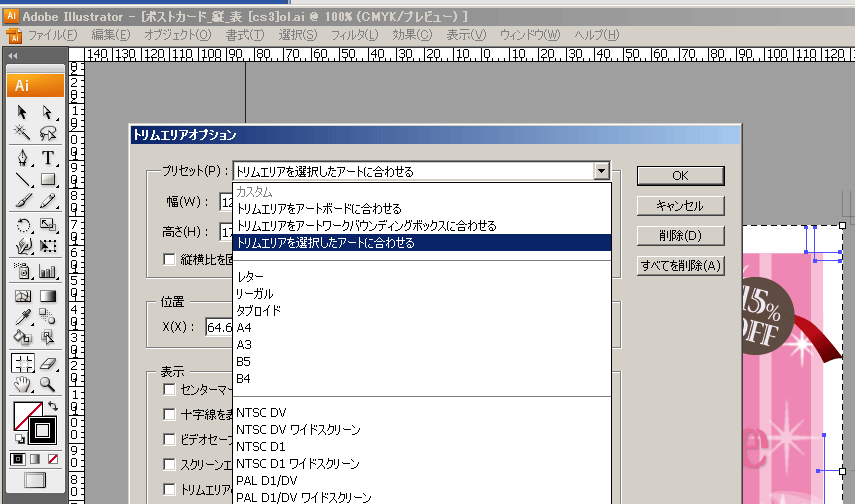
Task: Click the 削除(D) button
Action: 681,236
